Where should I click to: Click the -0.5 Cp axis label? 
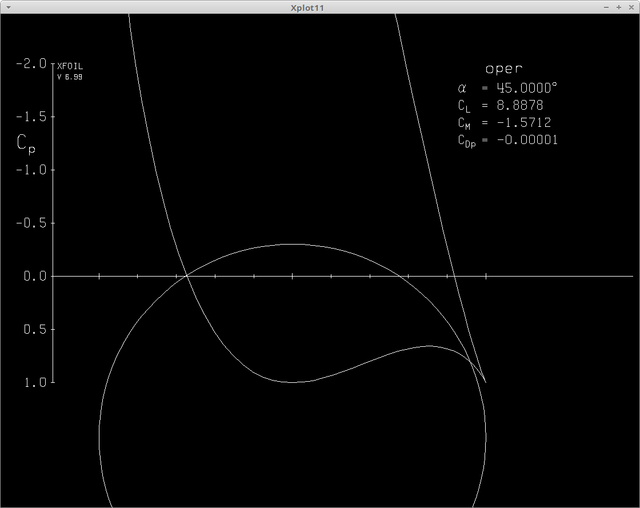click(x=31, y=224)
